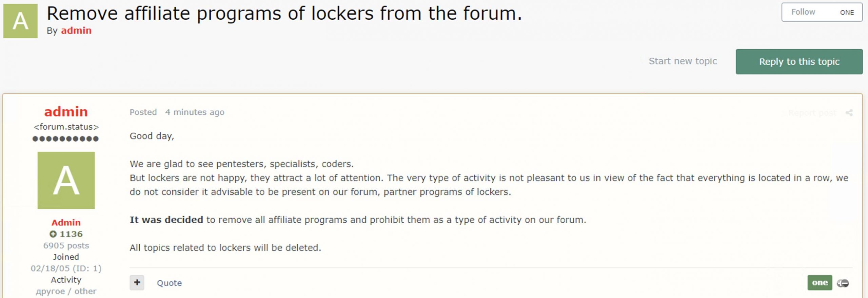Start a new topic
Screen dimensions: 868x298
(683, 61)
